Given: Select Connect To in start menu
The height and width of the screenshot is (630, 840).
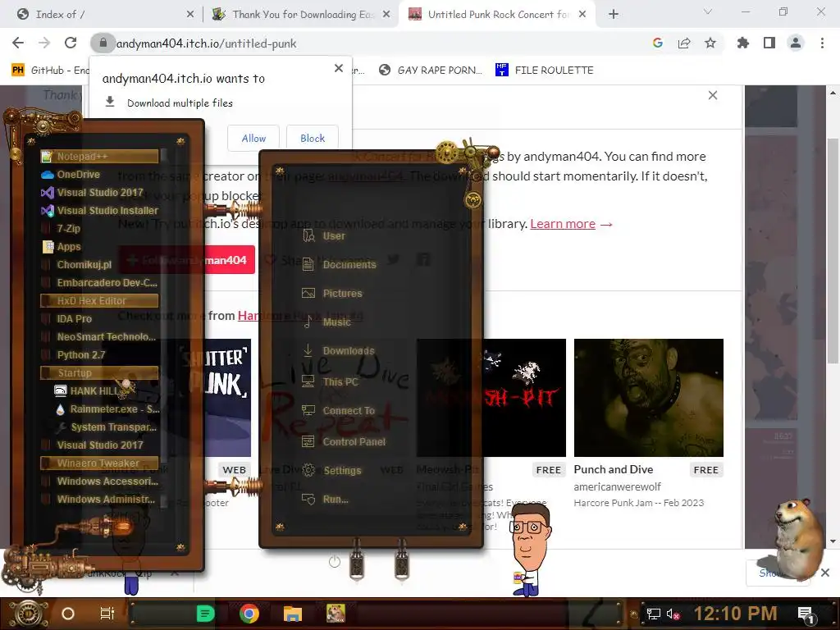Looking at the screenshot, I should [338, 411].
